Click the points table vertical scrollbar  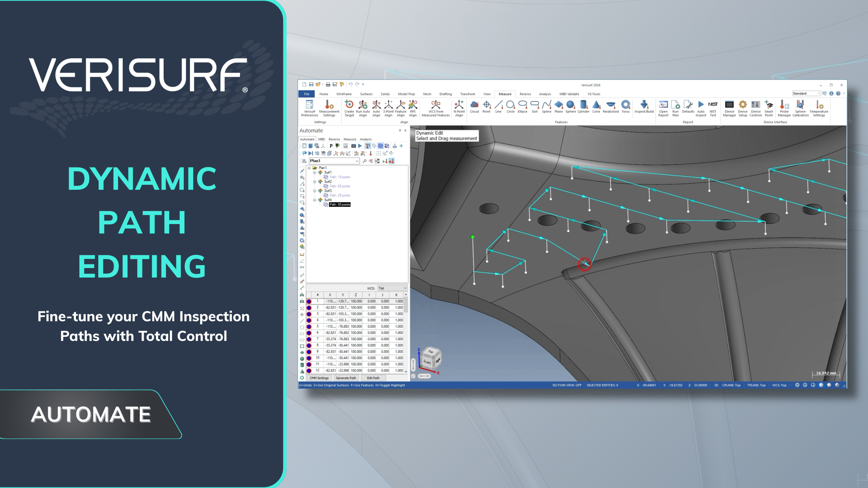[406, 333]
